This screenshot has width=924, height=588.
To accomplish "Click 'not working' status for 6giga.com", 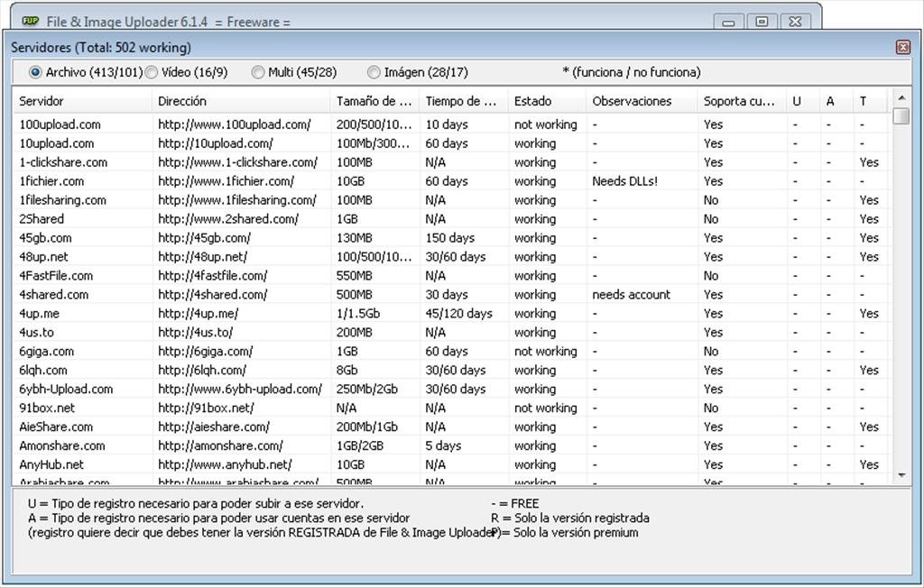I will point(546,351).
